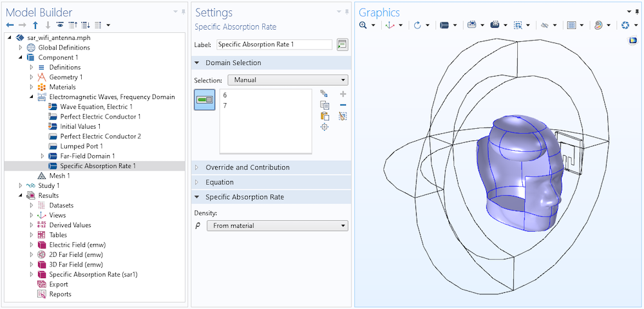Click the scene light icon below Graphics toolbar
Viewport: 644px width, 309px height.
[633, 40]
